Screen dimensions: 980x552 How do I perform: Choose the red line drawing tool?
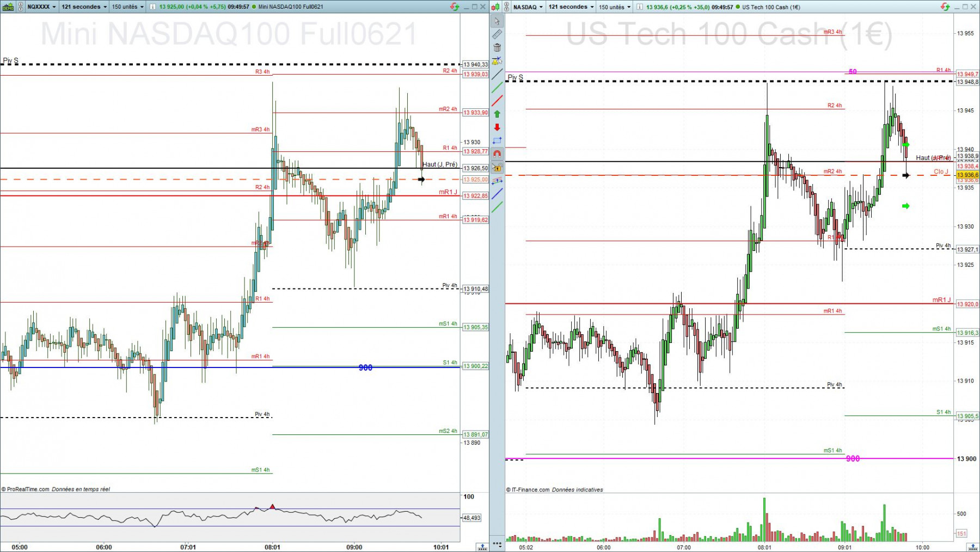[497, 101]
